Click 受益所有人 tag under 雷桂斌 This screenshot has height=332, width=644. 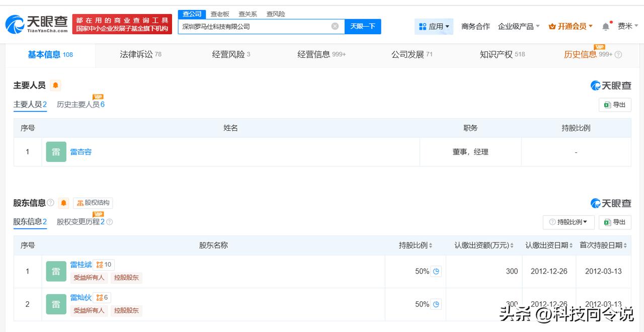[89, 278]
